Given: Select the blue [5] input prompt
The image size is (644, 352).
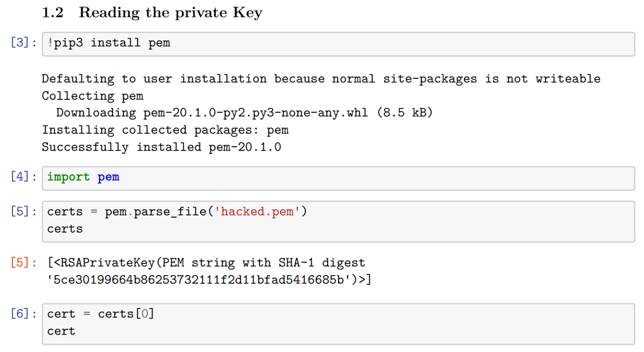Looking at the screenshot, I should (22, 212).
